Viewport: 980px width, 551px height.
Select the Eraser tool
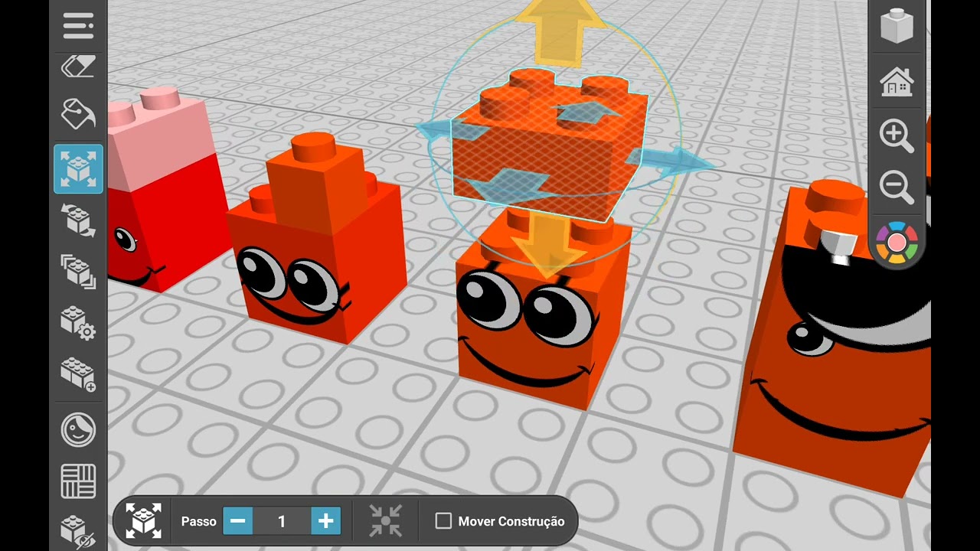78,67
